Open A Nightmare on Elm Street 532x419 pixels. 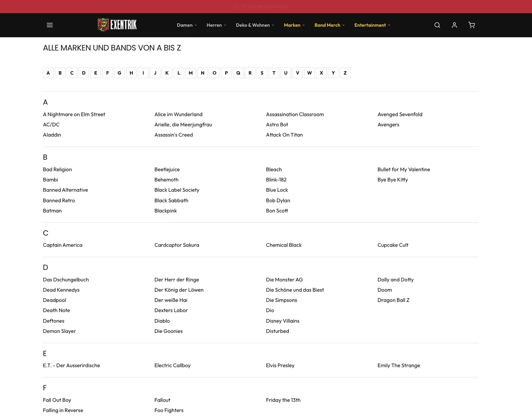point(74,114)
